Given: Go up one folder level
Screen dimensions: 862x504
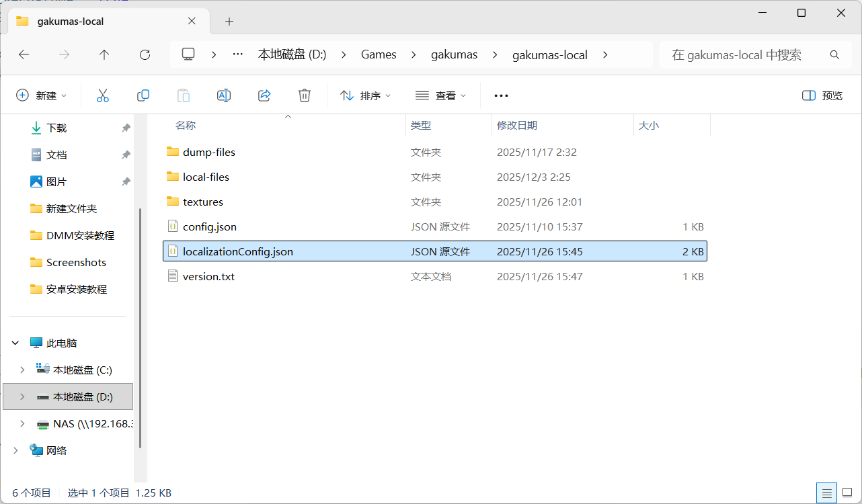Looking at the screenshot, I should click(104, 55).
